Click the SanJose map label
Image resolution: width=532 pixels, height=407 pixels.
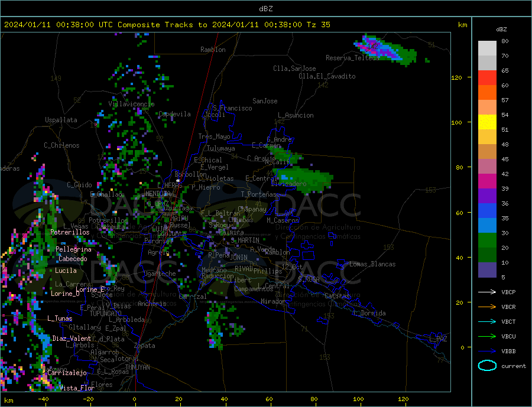(265, 101)
